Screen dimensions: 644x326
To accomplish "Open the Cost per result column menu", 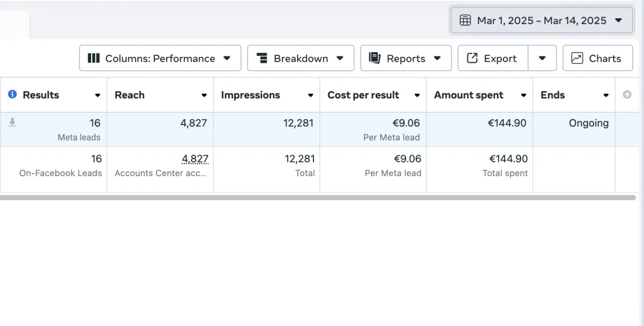I will tap(417, 96).
